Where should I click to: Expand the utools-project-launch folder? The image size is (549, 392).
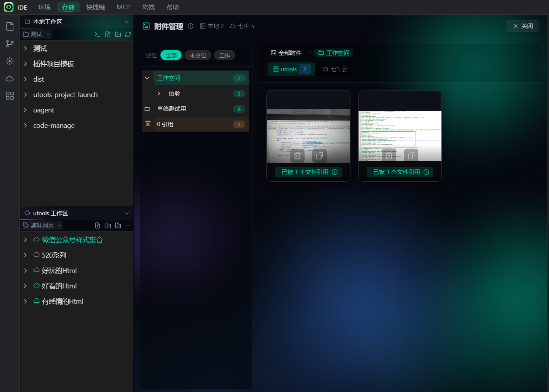[25, 95]
